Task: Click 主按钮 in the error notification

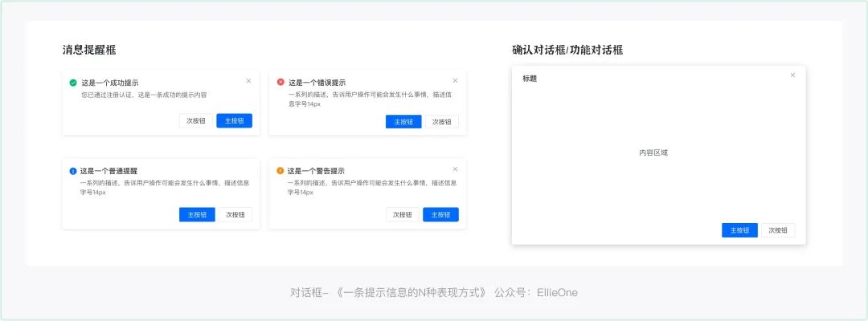Action: pyautogui.click(x=403, y=122)
